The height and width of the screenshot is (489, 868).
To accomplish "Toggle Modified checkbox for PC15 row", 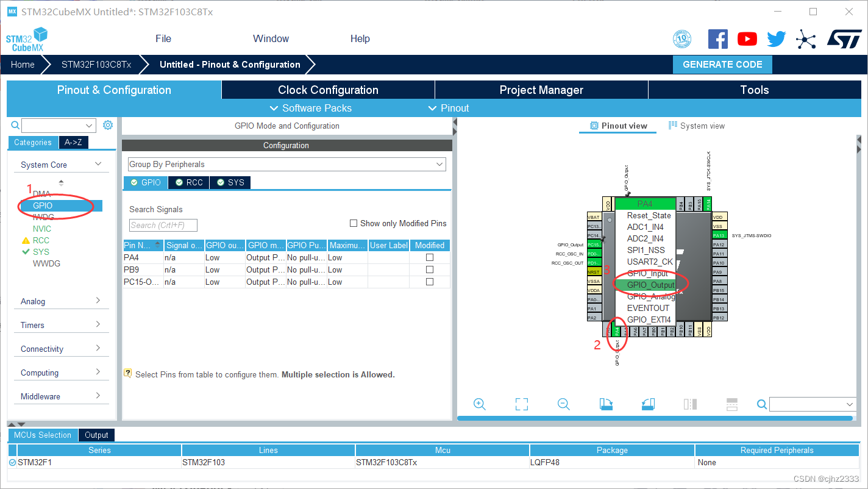I will tap(430, 282).
